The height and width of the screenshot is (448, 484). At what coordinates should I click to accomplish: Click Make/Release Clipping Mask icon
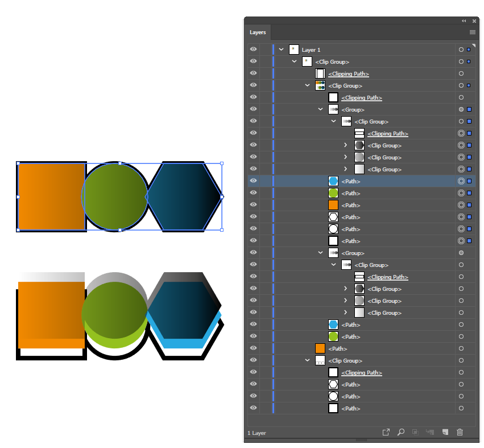pyautogui.click(x=416, y=432)
